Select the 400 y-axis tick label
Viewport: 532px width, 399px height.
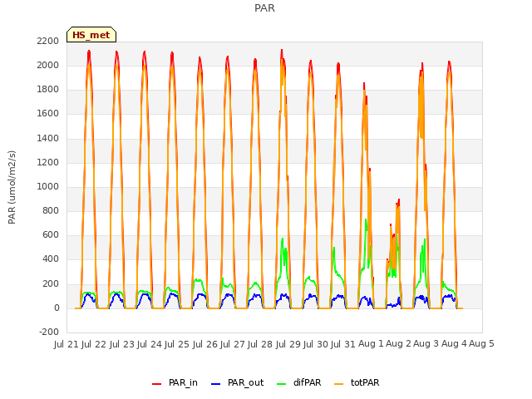(51, 259)
